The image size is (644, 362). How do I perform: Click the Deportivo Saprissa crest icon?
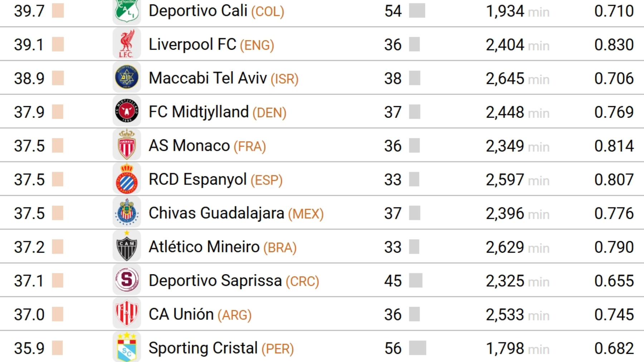pos(127,281)
